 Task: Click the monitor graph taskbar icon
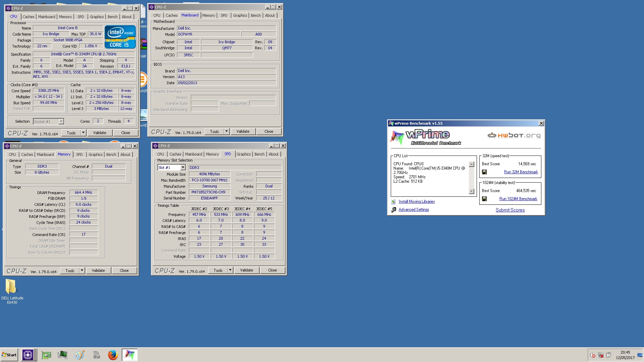(x=62, y=355)
